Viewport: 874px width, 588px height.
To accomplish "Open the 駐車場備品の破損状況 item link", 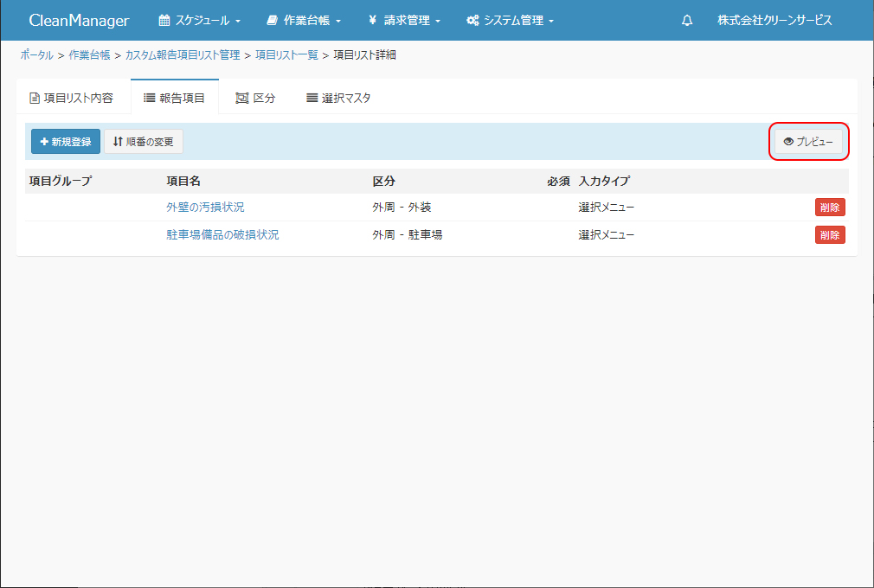I will [222, 234].
